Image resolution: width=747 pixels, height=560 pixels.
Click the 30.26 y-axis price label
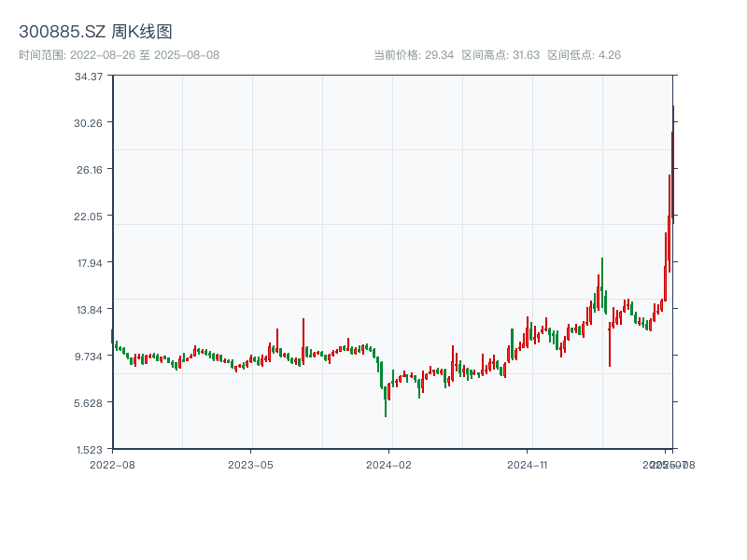click(x=90, y=122)
